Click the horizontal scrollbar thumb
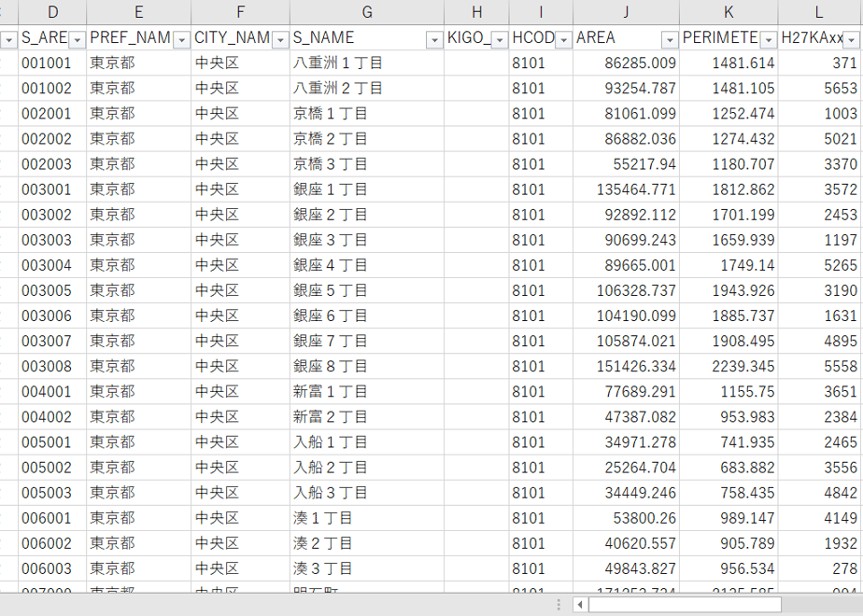This screenshot has height=616, width=863. (x=686, y=605)
